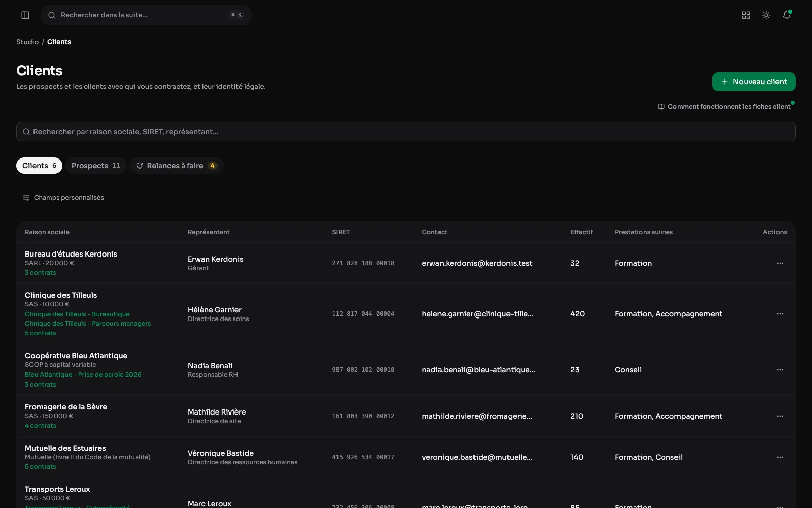Open Bleu Atlantique - Prise de parole 2026
812x508 pixels.
click(83, 375)
